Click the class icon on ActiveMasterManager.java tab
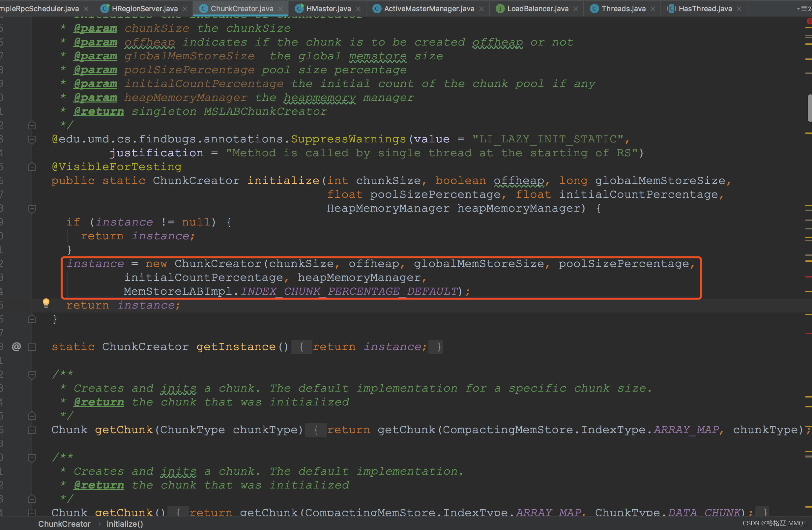Viewport: 812px width, 530px height. point(377,9)
